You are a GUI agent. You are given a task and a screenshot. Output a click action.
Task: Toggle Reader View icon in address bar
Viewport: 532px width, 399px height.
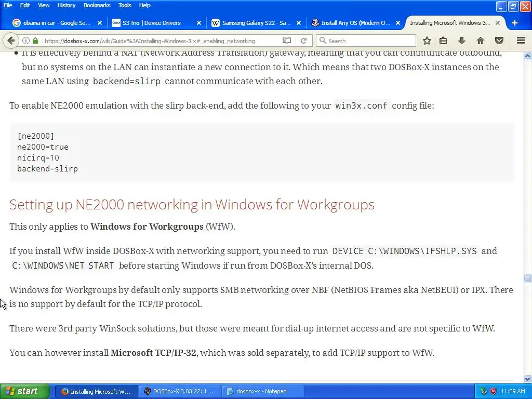point(287,41)
